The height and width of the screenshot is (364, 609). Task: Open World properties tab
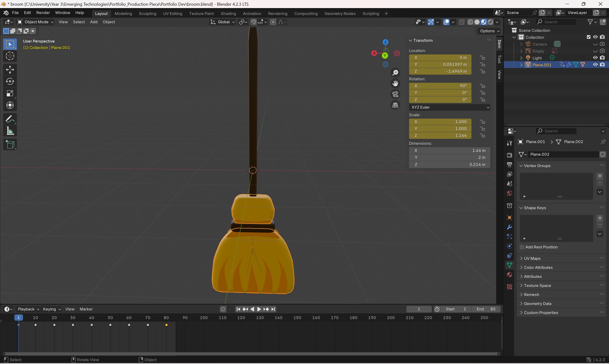coord(509,194)
